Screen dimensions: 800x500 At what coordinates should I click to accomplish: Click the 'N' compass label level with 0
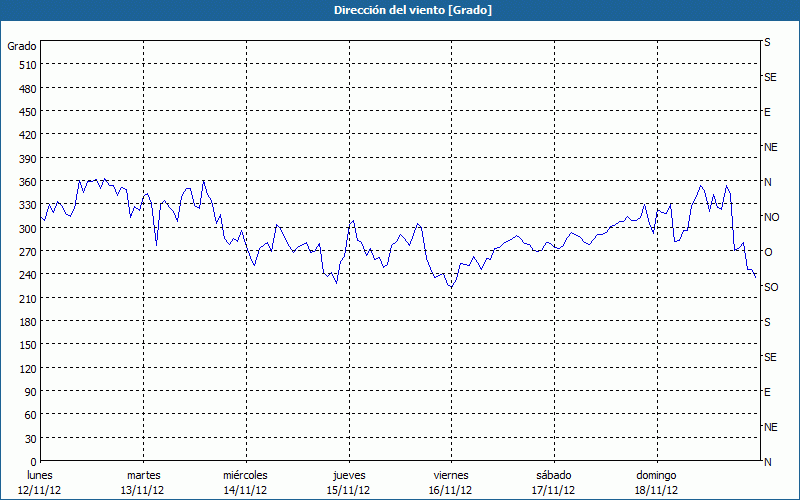(x=768, y=462)
